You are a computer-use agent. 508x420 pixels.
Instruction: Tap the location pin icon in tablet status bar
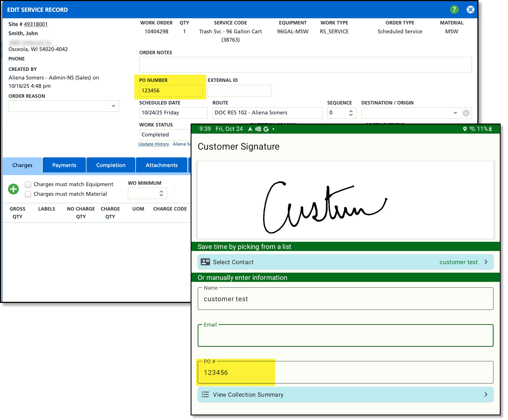[x=465, y=129]
